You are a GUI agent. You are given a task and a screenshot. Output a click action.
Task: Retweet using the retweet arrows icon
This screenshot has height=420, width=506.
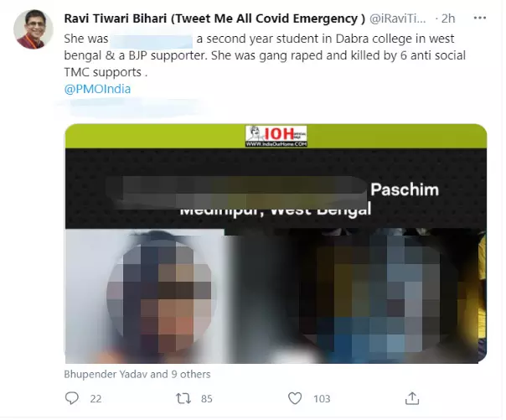point(183,398)
